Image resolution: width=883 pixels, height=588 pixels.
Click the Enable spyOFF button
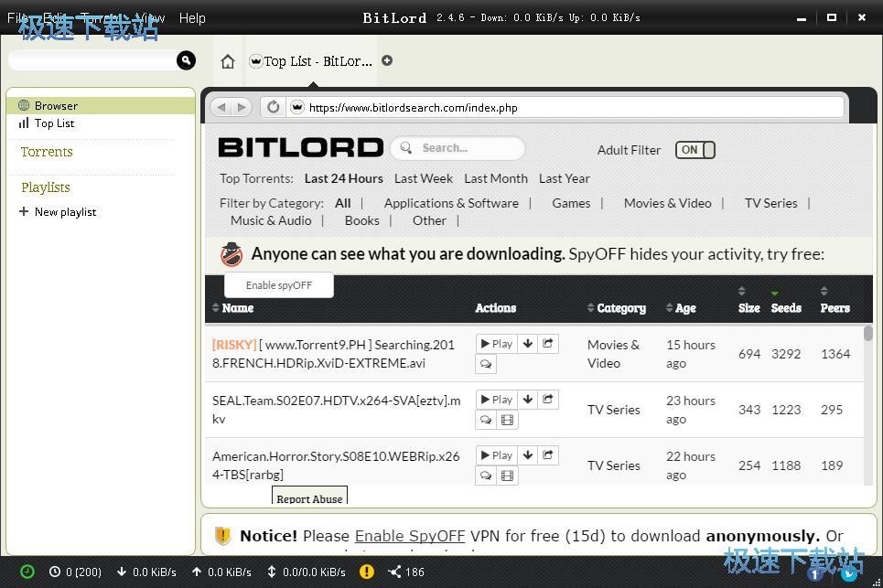click(x=279, y=285)
